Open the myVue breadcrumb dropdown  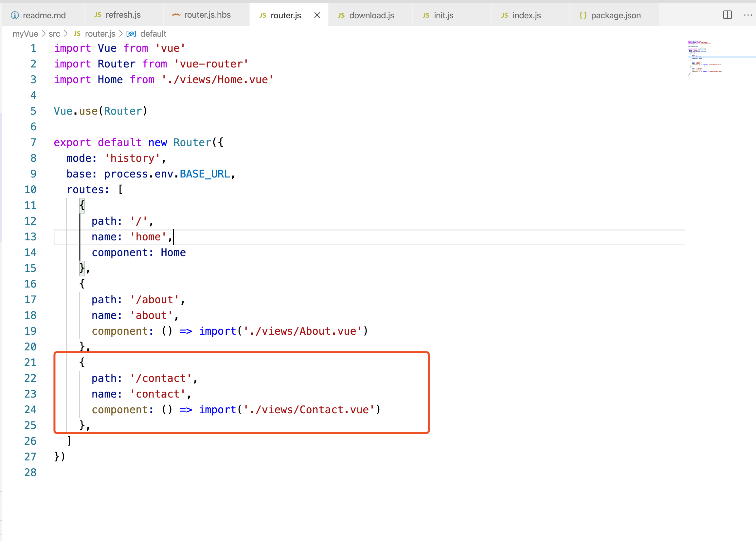(x=25, y=34)
